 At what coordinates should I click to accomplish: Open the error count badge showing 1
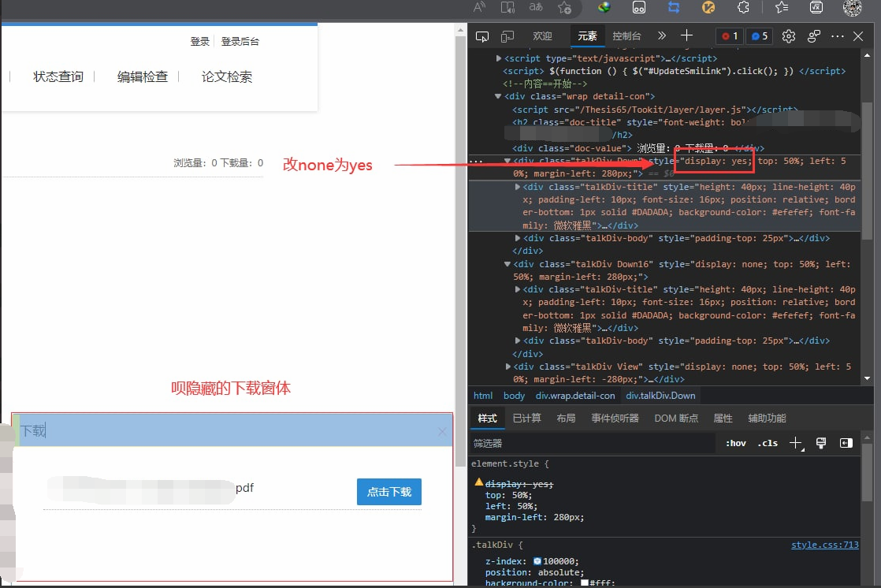730,36
